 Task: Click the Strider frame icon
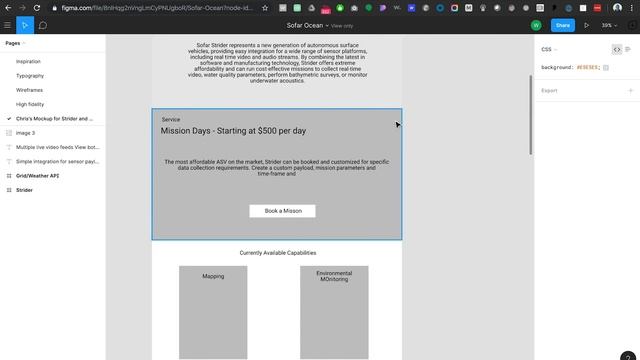(x=9, y=190)
